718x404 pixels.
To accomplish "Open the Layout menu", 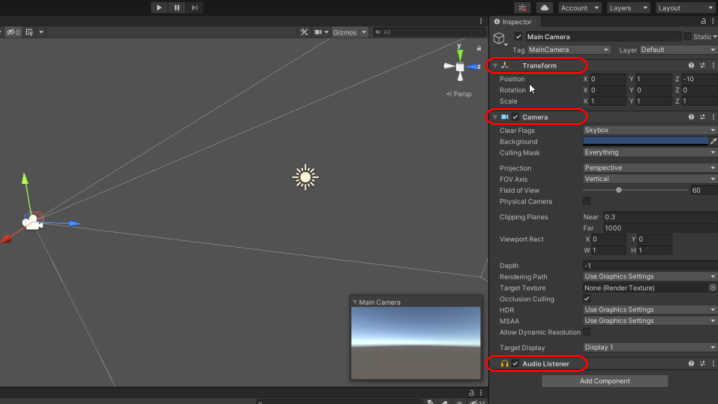I will [685, 8].
